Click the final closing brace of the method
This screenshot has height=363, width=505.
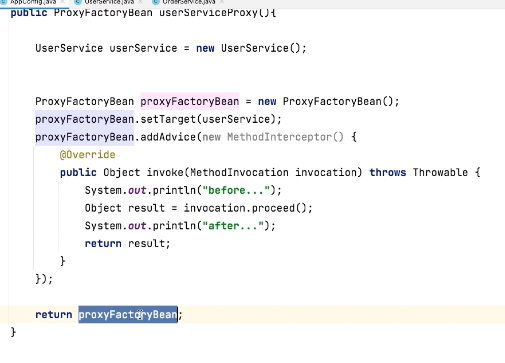pyautogui.click(x=13, y=332)
